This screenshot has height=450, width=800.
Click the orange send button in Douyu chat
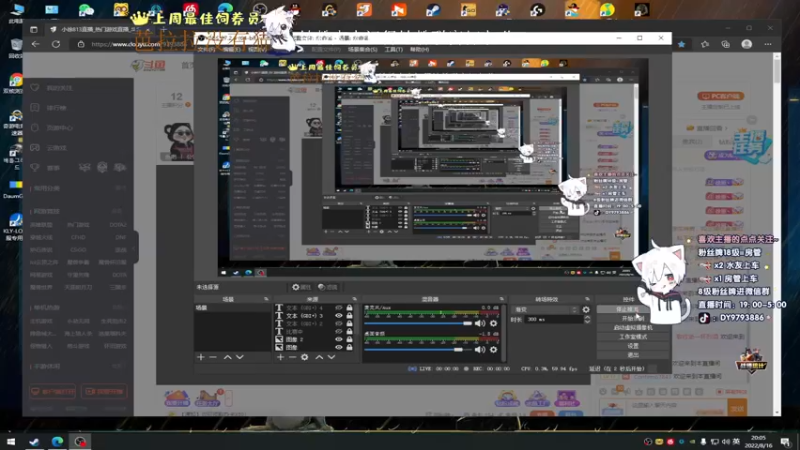(737, 408)
